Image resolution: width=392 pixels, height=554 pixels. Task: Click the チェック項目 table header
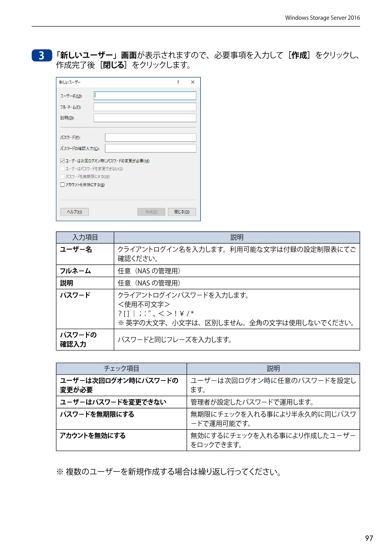pos(121,368)
